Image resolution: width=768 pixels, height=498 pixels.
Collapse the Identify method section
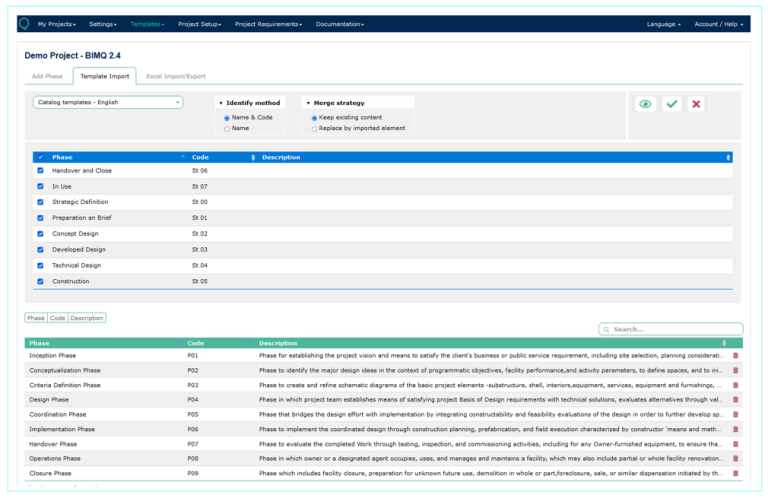coord(250,103)
